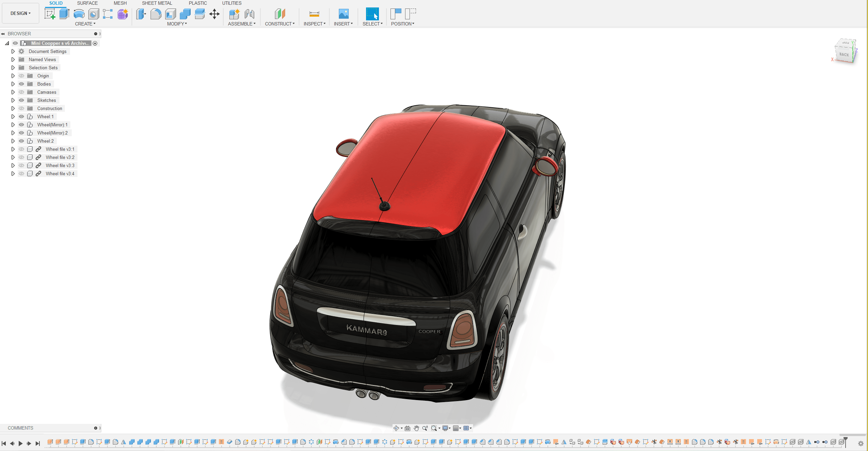
Task: Expand the Wheel file v3:4 node
Action: tap(13, 174)
